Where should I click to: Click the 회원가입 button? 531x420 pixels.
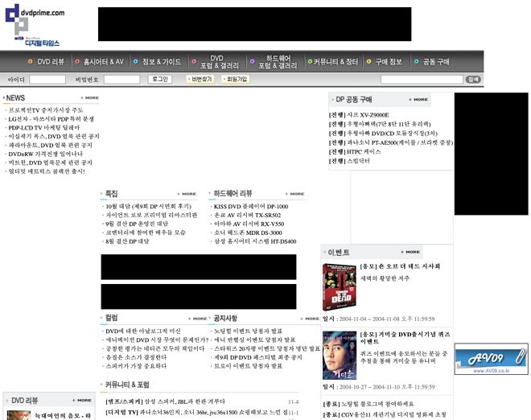(x=236, y=80)
